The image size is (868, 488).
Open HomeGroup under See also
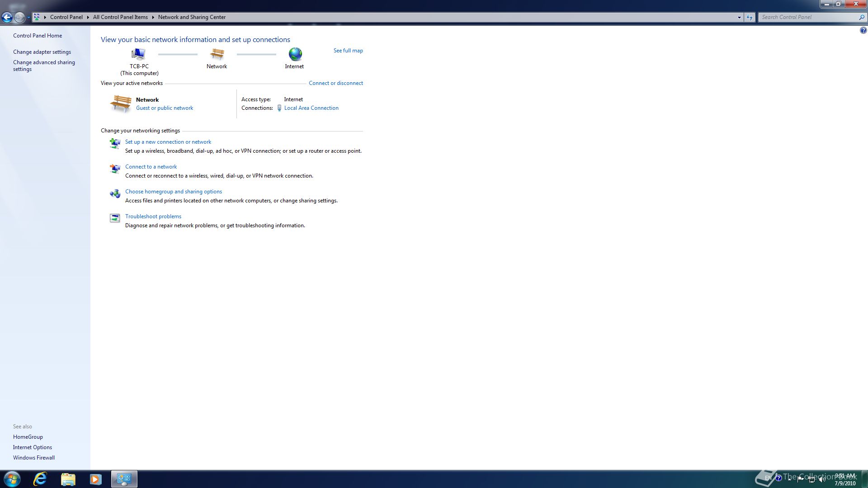click(28, 437)
